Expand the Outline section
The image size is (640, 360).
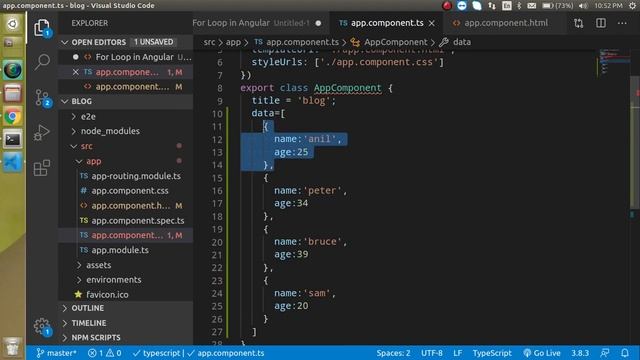click(x=126, y=308)
